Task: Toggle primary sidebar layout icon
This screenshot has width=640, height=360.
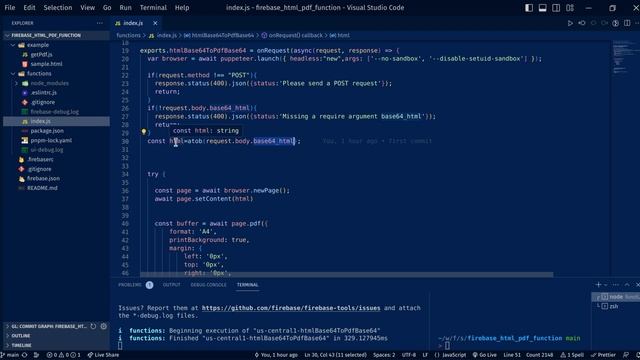Action: point(529,8)
